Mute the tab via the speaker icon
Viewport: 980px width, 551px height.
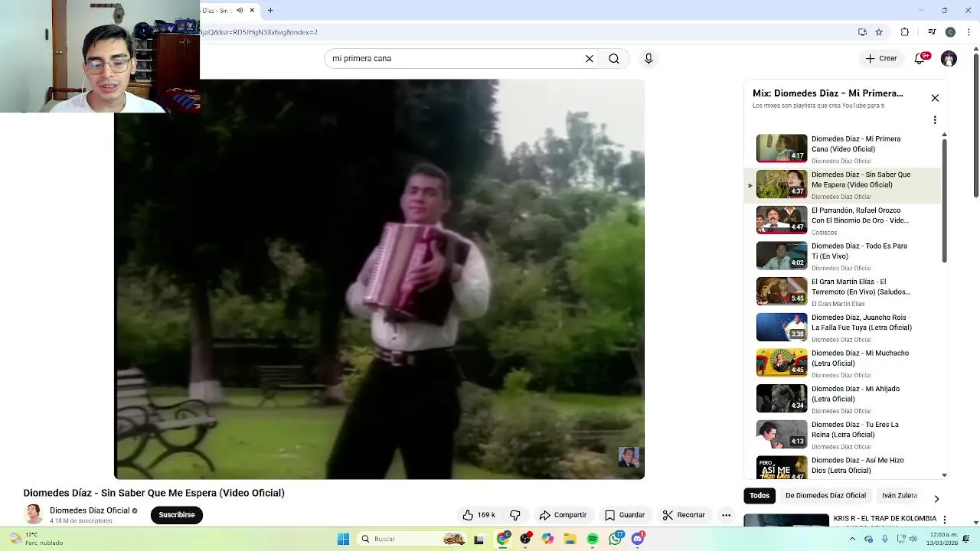240,10
